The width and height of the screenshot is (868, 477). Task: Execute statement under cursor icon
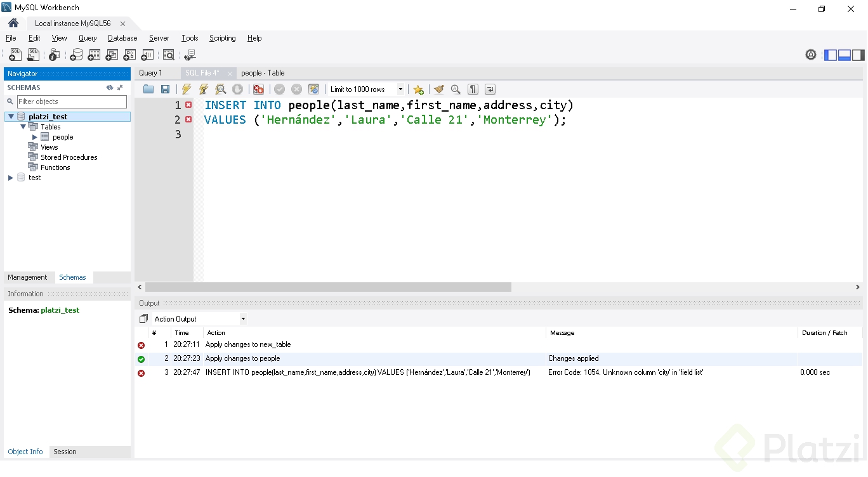(204, 89)
